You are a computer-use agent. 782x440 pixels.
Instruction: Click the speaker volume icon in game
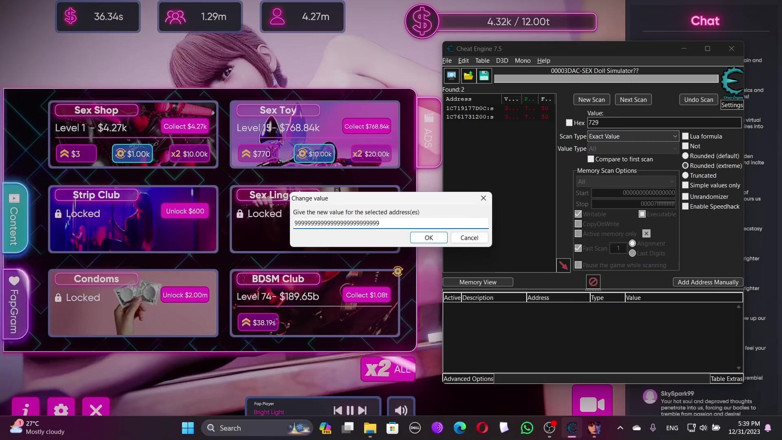tap(400, 410)
